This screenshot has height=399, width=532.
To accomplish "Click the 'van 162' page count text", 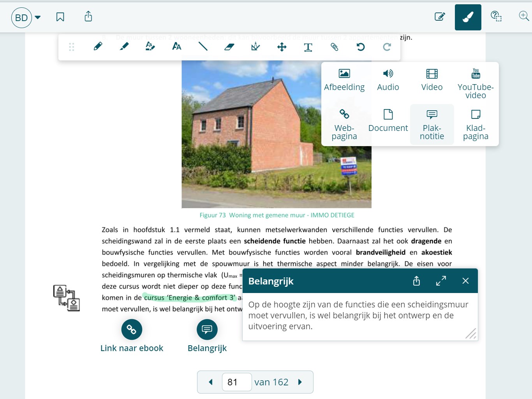I will click(x=271, y=382).
